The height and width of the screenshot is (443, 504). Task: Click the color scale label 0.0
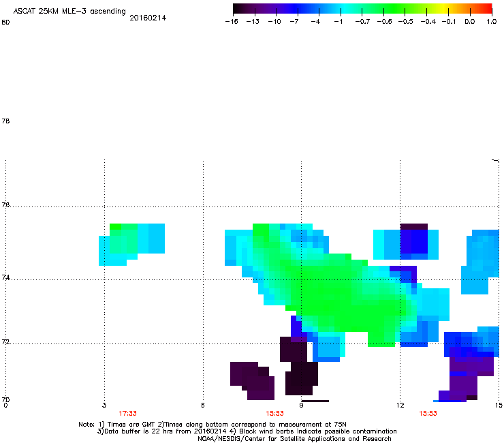[x=470, y=22]
